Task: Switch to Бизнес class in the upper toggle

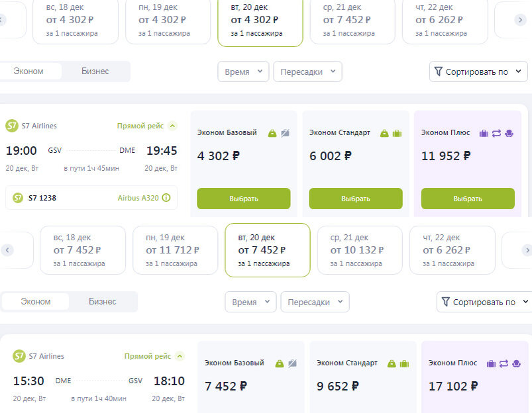Action: (95, 71)
